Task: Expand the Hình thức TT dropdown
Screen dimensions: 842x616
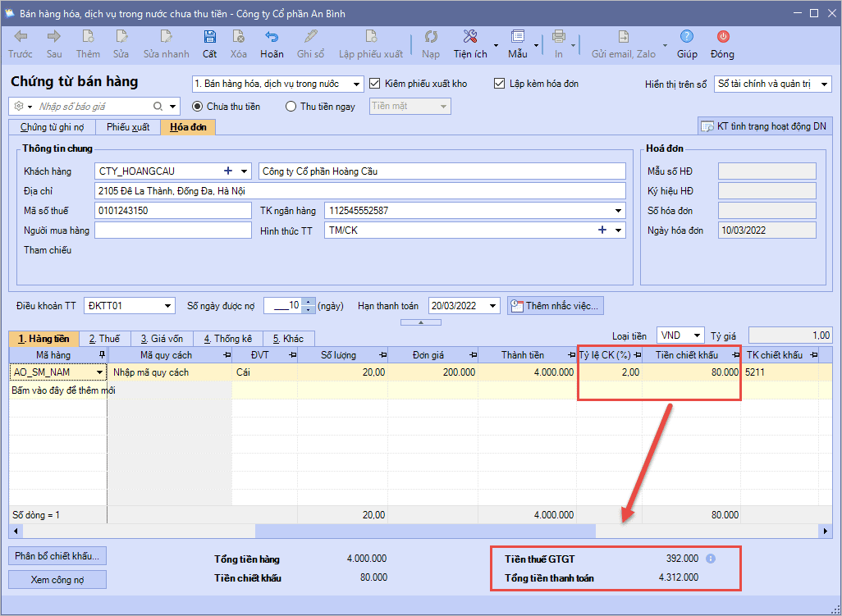Action: pos(619,230)
